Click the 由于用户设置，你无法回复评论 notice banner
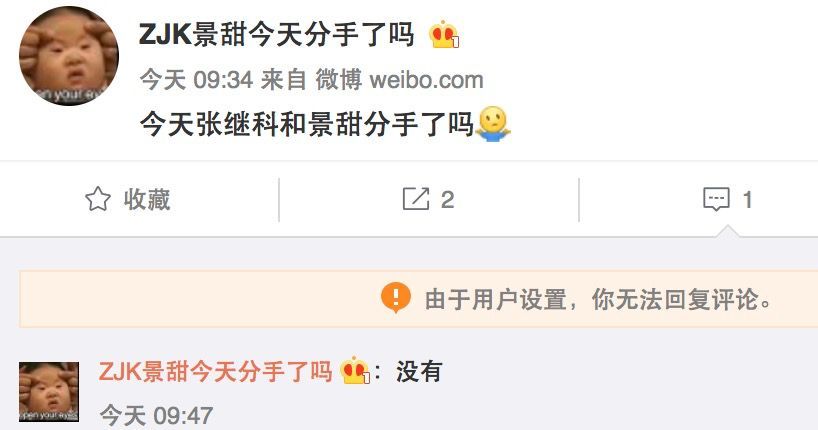Screen dimensions: 818x430 click(x=419, y=299)
